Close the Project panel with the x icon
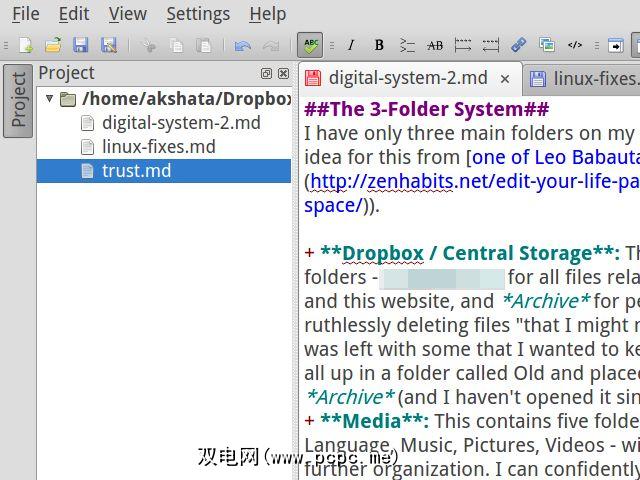The width and height of the screenshot is (640, 480). [x=283, y=73]
